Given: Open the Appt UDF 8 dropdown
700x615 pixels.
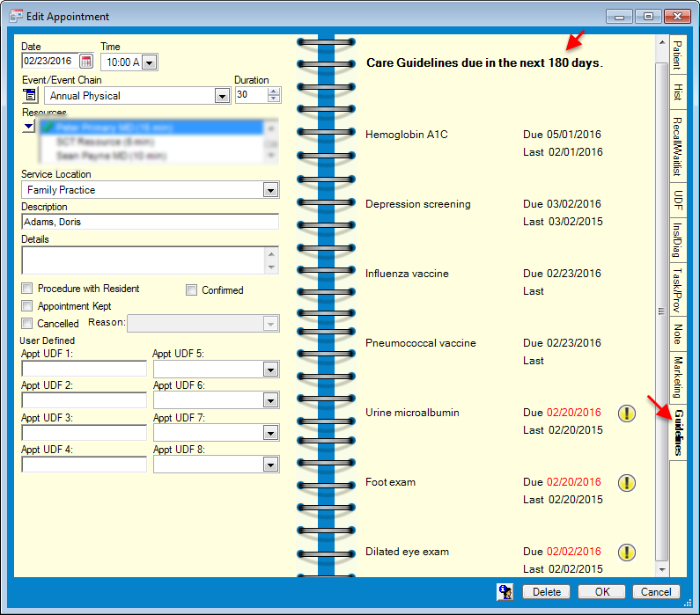Looking at the screenshot, I should tap(270, 465).
